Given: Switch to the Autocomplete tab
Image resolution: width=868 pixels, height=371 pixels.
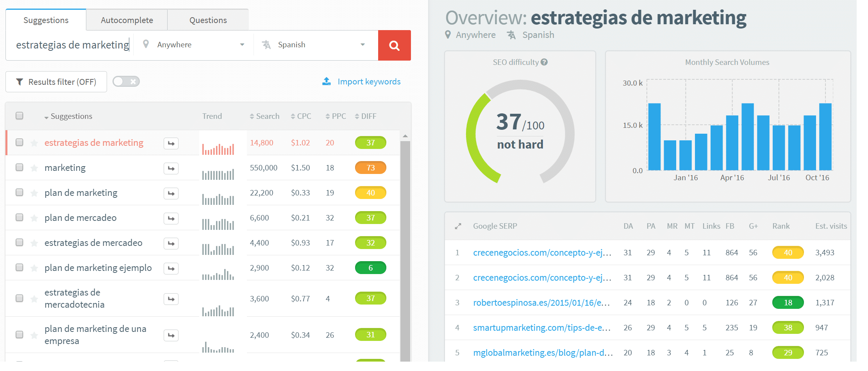Looking at the screenshot, I should (x=127, y=20).
